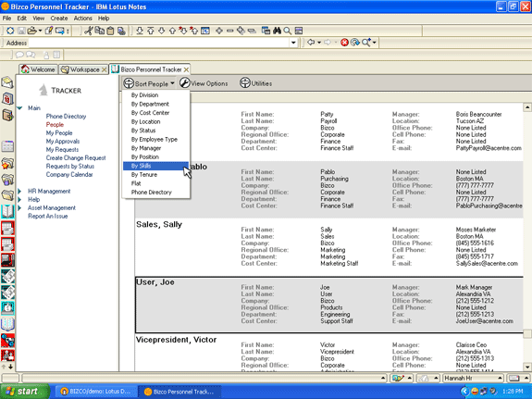Click the Properties circle icon in toolbar
The width and height of the screenshot is (532, 399).
pyautogui.click(x=10, y=31)
